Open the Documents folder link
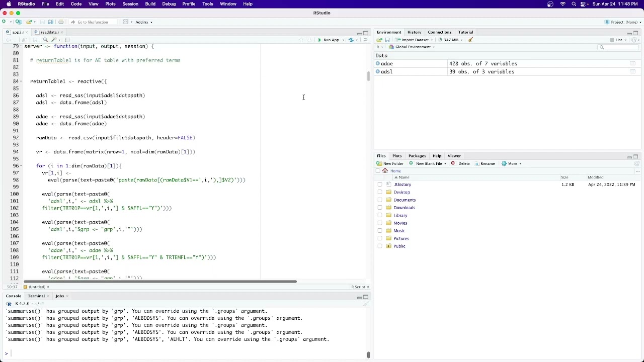The width and height of the screenshot is (644, 362). pyautogui.click(x=405, y=200)
